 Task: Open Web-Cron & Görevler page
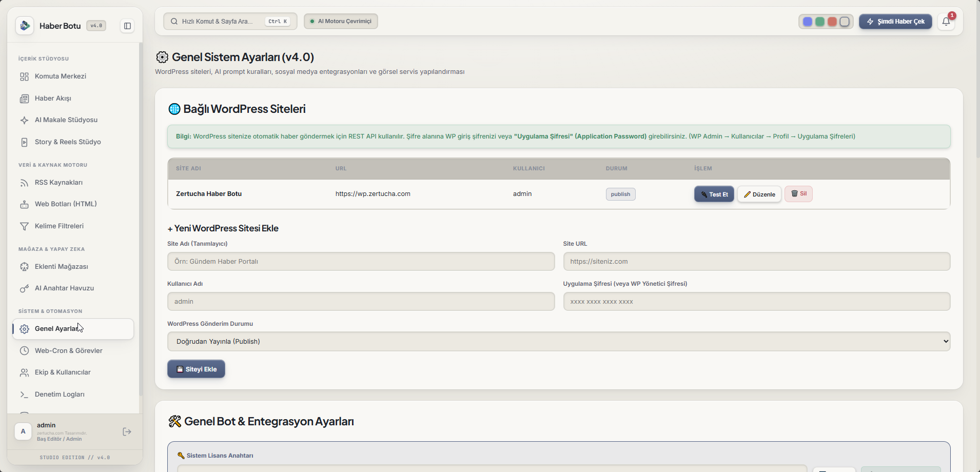(x=73, y=351)
